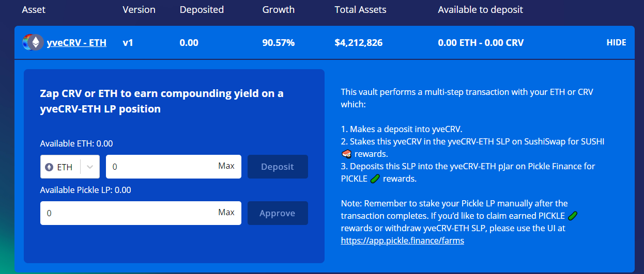Click the $4,212,826 total assets value
The width and height of the screenshot is (644, 274).
pos(359,43)
